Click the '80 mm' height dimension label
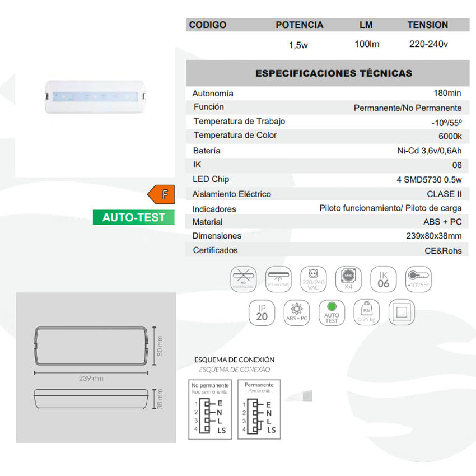This screenshot has width=476, height=476. coord(160,346)
